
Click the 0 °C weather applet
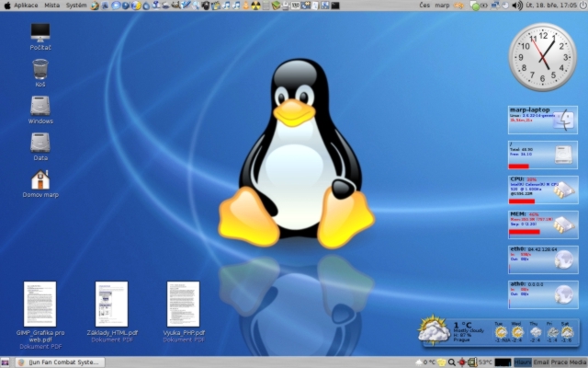[425, 362]
